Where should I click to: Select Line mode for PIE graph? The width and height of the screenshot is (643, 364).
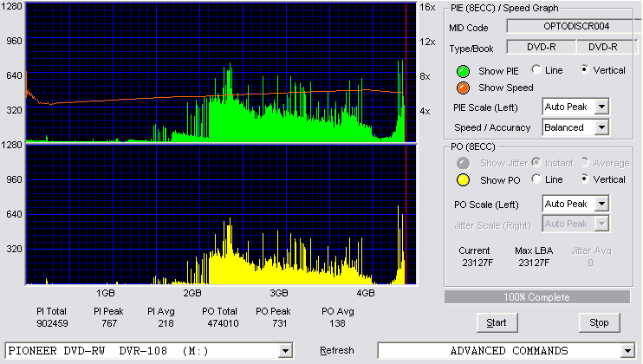pos(536,69)
